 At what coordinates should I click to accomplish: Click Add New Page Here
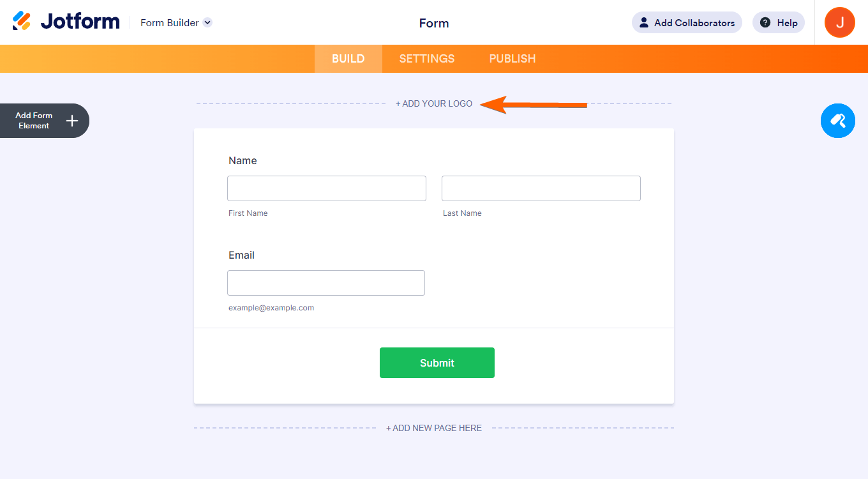(x=434, y=428)
